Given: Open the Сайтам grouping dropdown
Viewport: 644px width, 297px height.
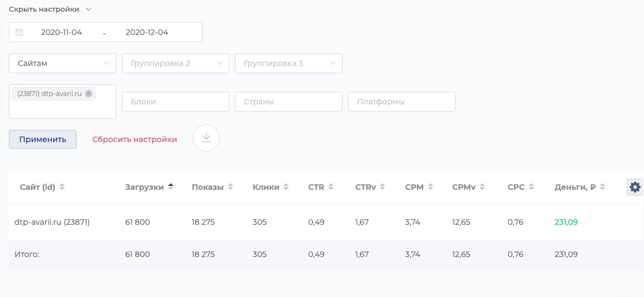Looking at the screenshot, I should coord(63,63).
